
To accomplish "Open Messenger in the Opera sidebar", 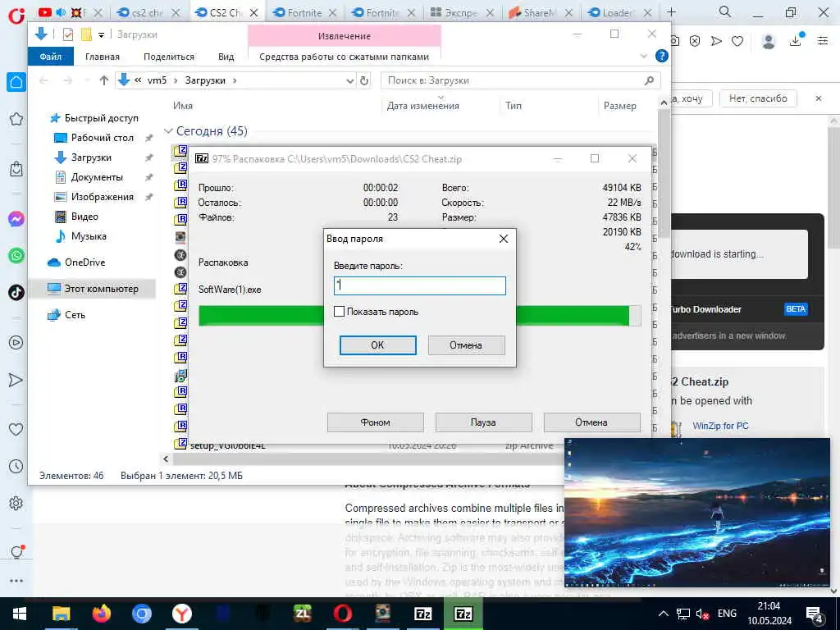I will [16, 219].
